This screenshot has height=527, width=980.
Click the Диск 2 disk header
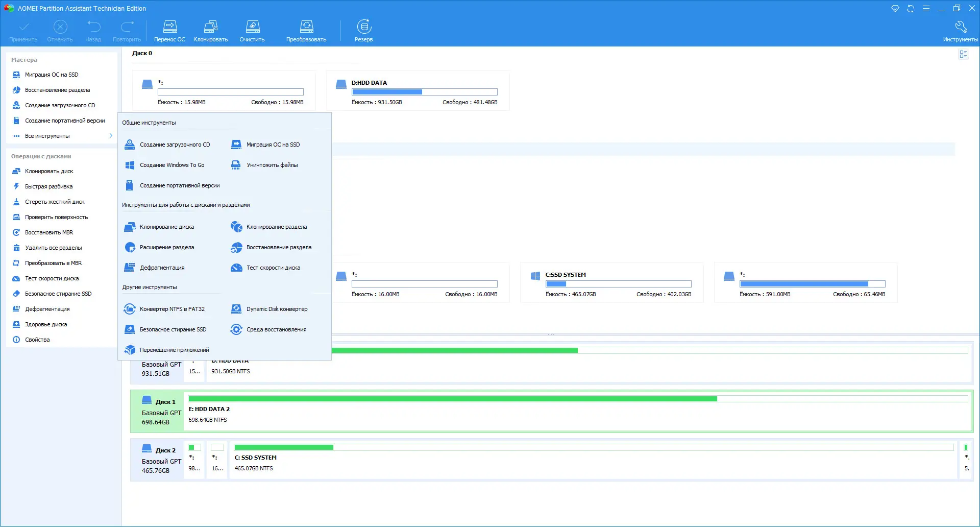(x=157, y=460)
